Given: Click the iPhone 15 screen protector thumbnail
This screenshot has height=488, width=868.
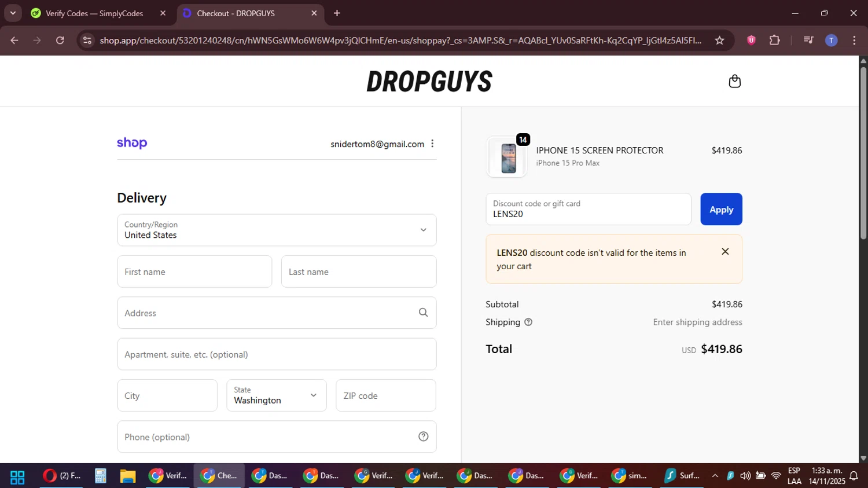Looking at the screenshot, I should coord(507,157).
